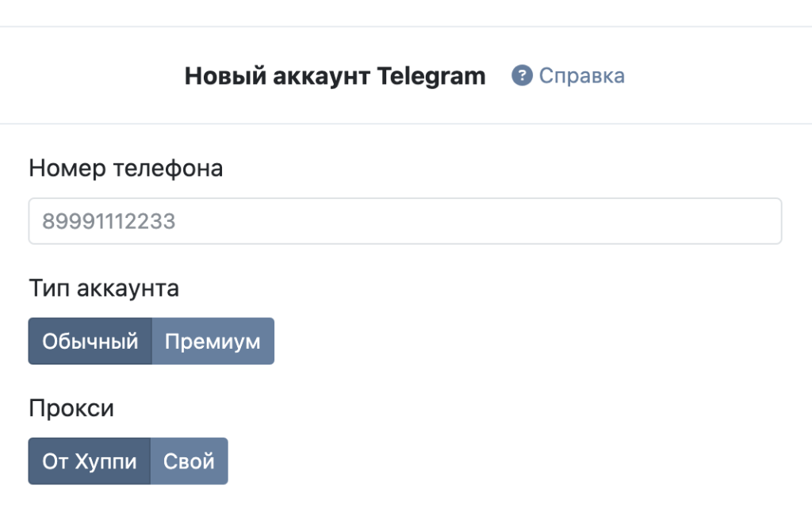This screenshot has height=512, width=812.
Task: Click the 89991112233 placeholder text field
Action: click(404, 221)
